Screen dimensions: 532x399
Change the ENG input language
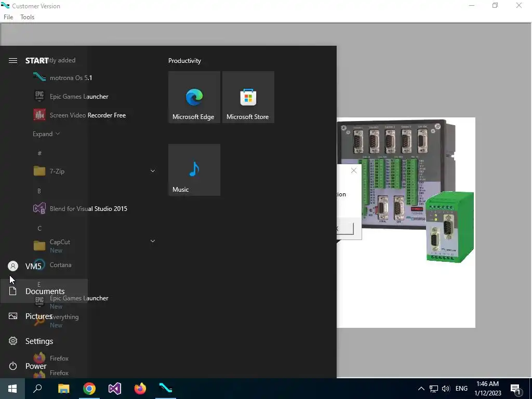click(461, 389)
